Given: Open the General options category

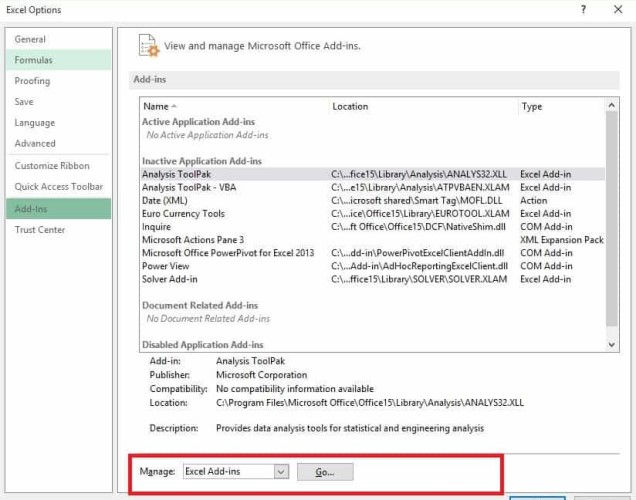Looking at the screenshot, I should point(58,39).
